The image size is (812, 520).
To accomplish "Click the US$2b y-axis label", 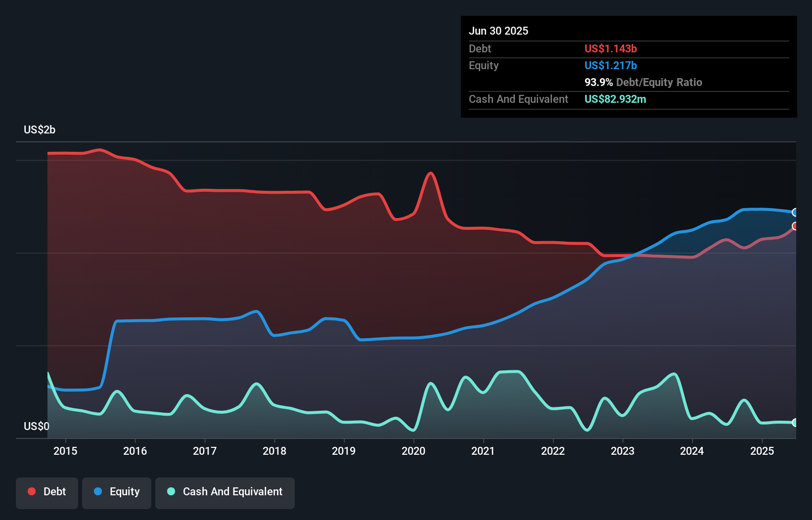I will (x=40, y=130).
